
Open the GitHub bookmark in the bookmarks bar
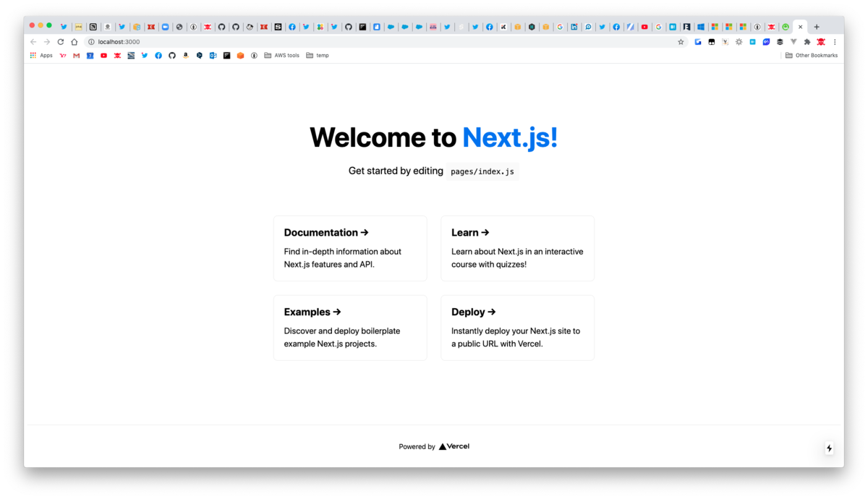point(172,55)
